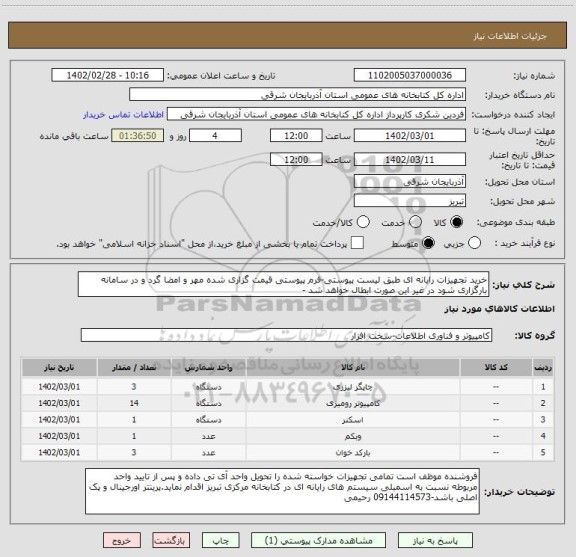Viewport: 576px width, 557px height.
Task: Click the delivery province field آذربایجان شرقی
Action: (410, 182)
